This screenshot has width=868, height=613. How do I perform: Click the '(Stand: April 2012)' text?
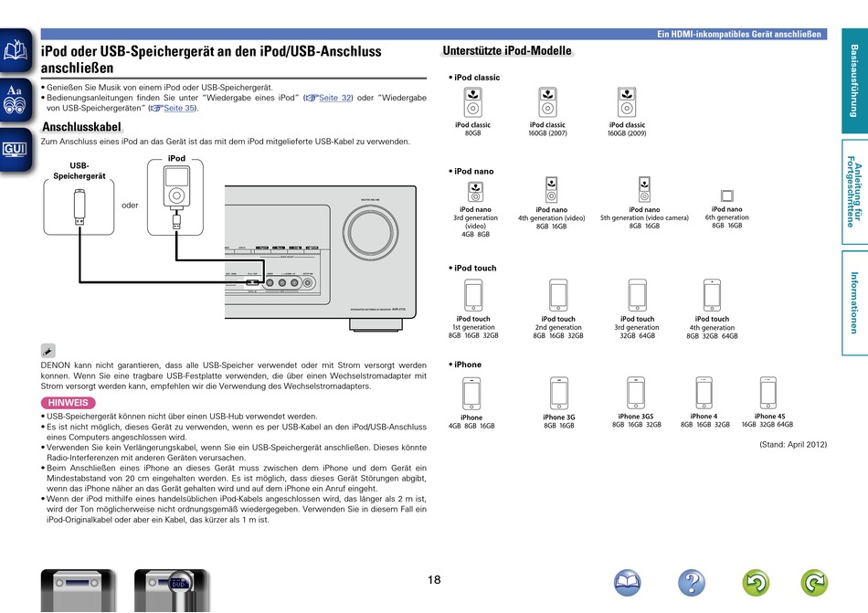point(793,444)
